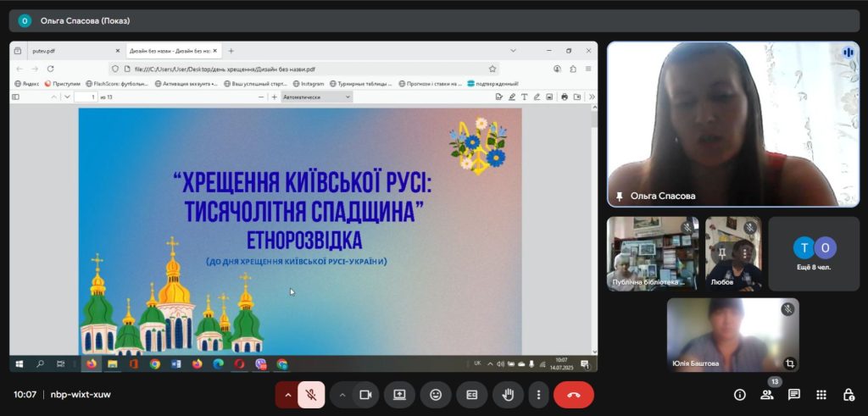Screen dimensions: 868x416
Task: Open the three-dot more options menu
Action: tap(538, 395)
